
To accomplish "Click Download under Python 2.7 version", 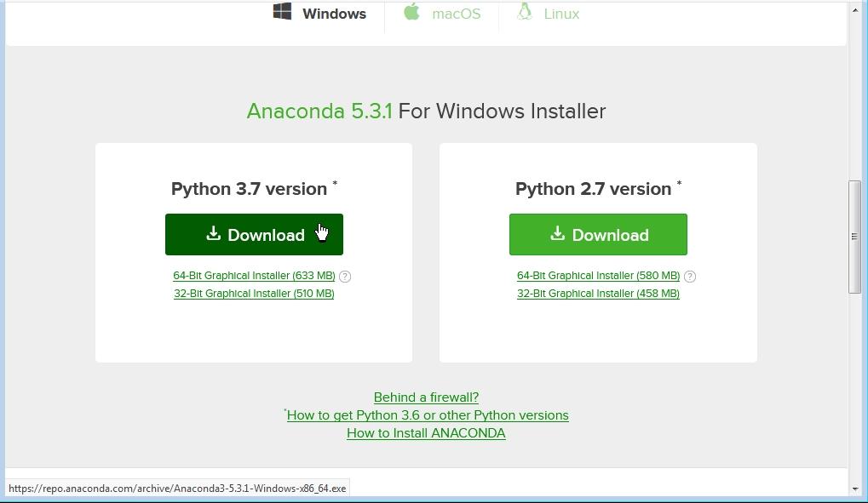I will point(598,234).
